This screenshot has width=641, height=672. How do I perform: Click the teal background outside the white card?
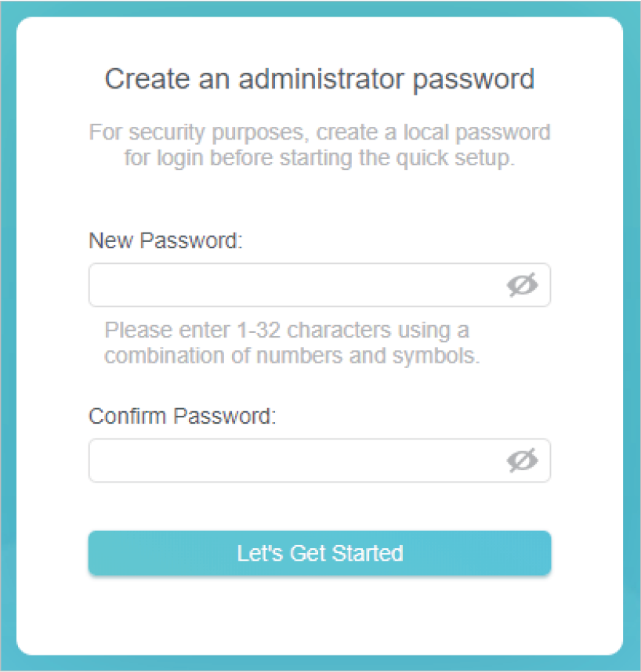point(6,337)
